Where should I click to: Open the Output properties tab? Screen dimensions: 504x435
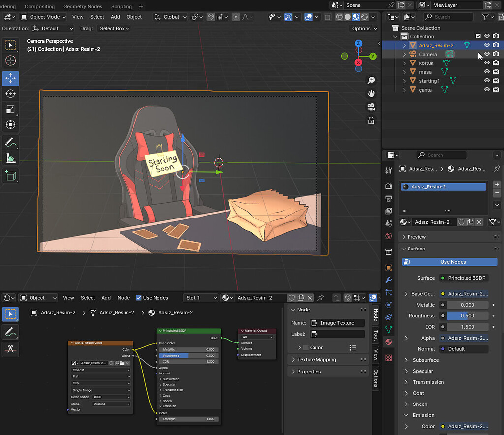click(x=389, y=198)
